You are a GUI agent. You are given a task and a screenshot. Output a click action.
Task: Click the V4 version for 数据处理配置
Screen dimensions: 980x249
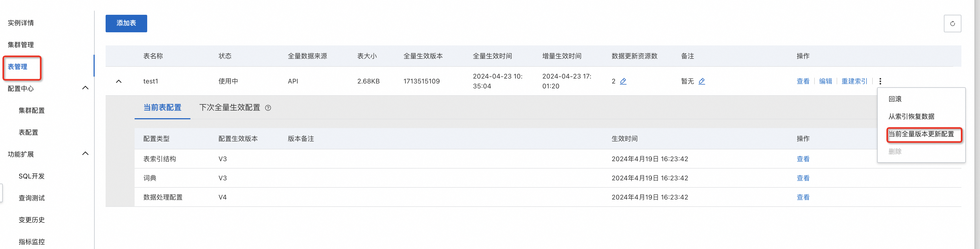click(222, 197)
